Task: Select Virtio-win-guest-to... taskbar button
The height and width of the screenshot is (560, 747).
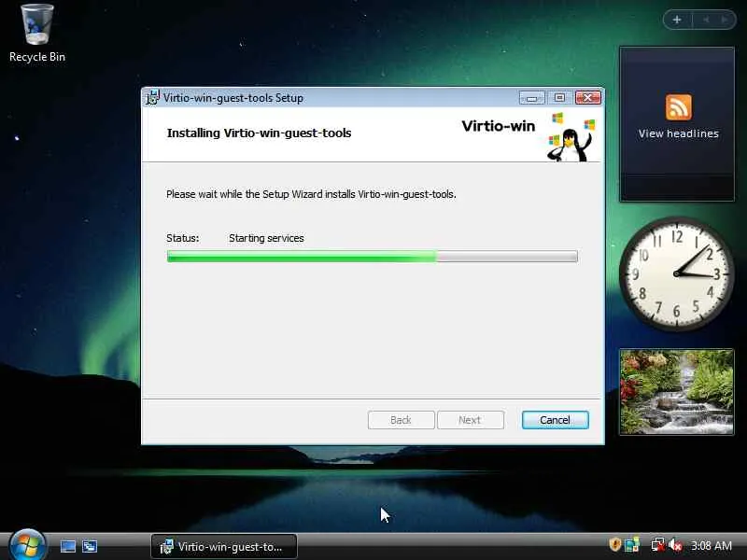Action: 224,547
